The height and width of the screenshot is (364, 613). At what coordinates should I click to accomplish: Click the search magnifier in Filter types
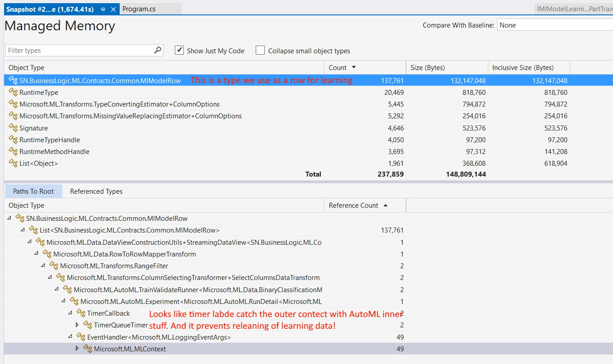tap(158, 50)
